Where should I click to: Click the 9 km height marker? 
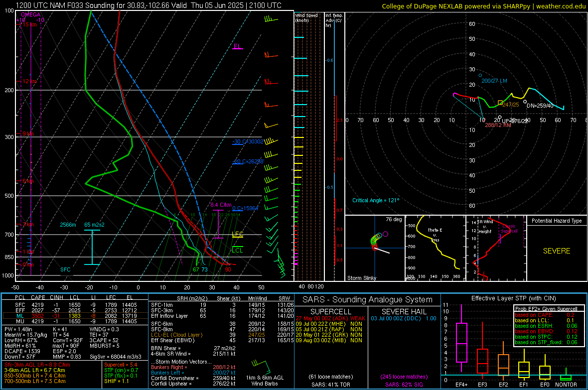(x=28, y=134)
